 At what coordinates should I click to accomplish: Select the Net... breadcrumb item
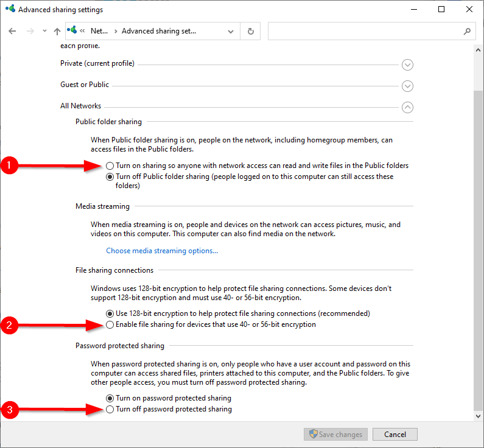(99, 31)
